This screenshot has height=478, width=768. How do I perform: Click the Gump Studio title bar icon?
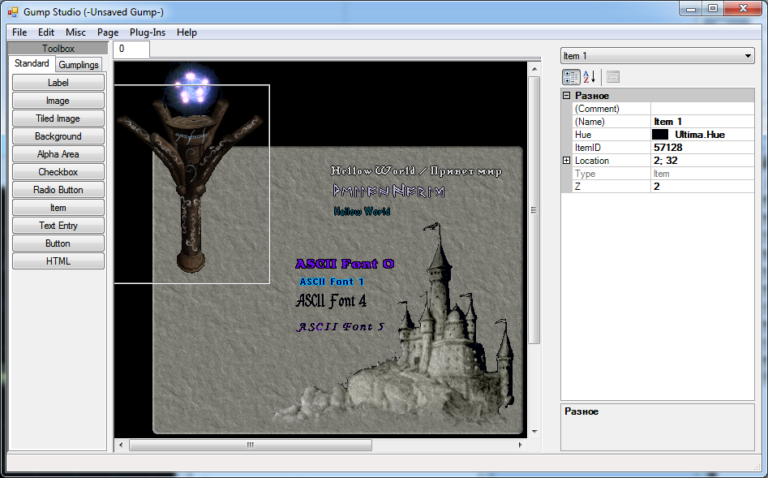click(x=12, y=9)
